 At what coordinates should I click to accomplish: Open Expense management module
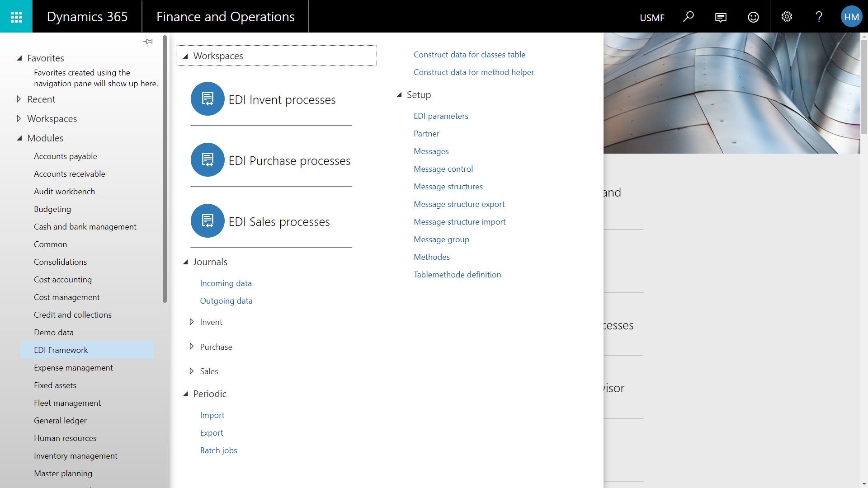coord(73,368)
